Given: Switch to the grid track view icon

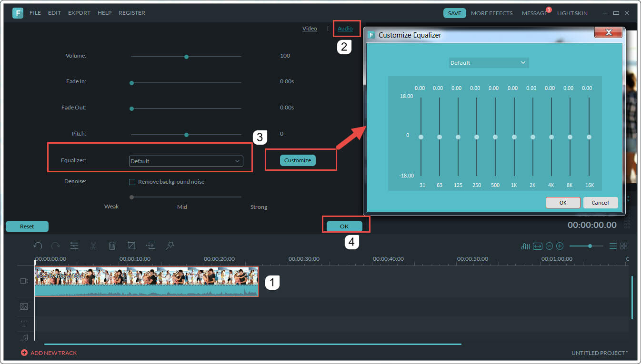Looking at the screenshot, I should pyautogui.click(x=624, y=246).
